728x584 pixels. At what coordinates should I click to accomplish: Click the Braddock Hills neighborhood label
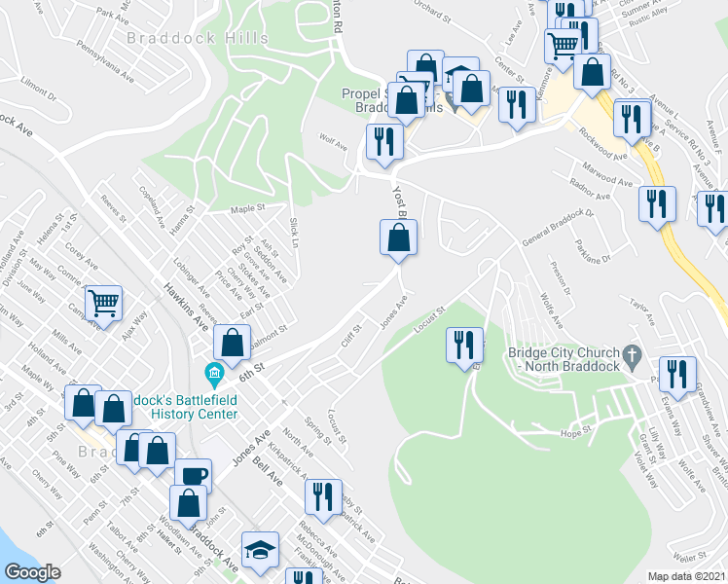[198, 38]
